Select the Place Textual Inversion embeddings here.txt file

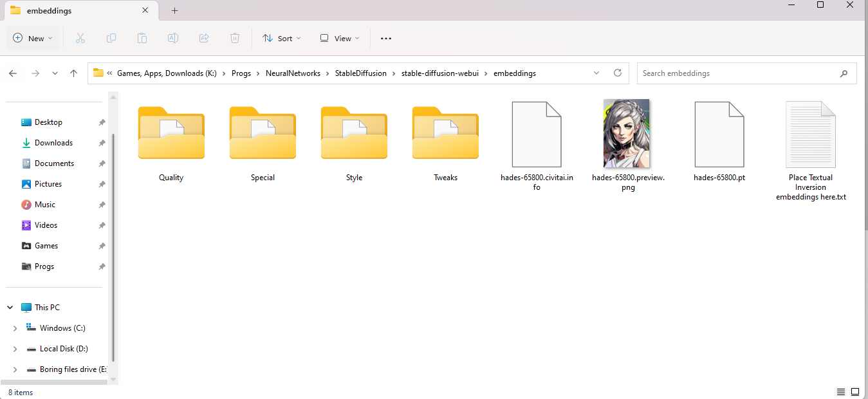(811, 135)
